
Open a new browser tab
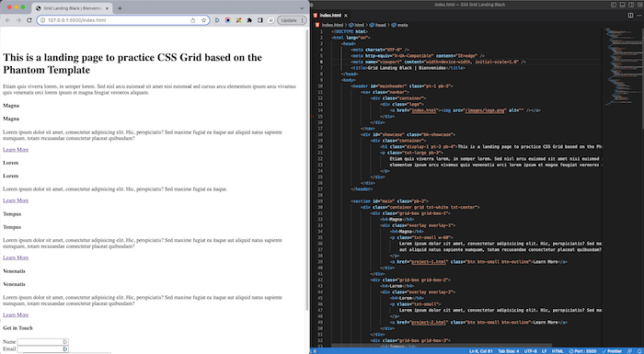(120, 8)
